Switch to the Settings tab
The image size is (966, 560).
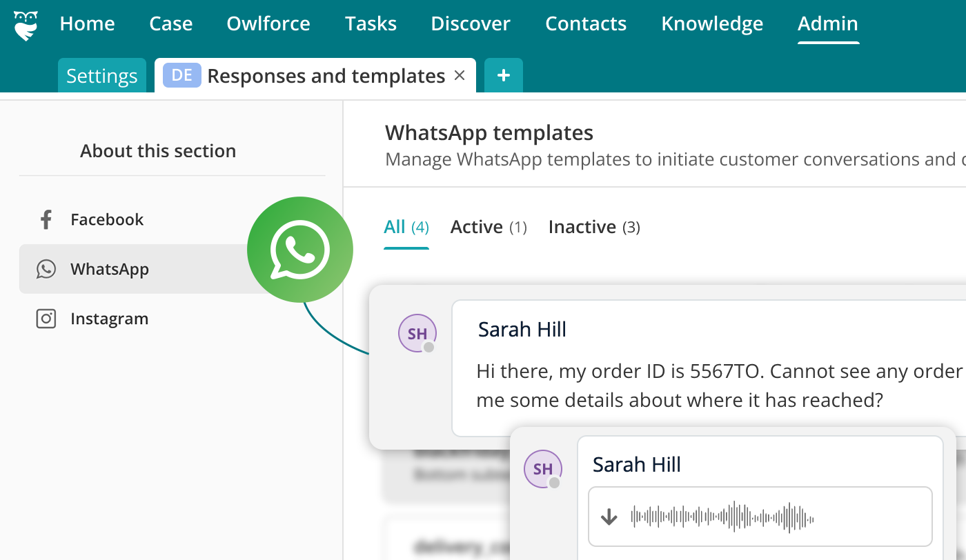pyautogui.click(x=101, y=76)
